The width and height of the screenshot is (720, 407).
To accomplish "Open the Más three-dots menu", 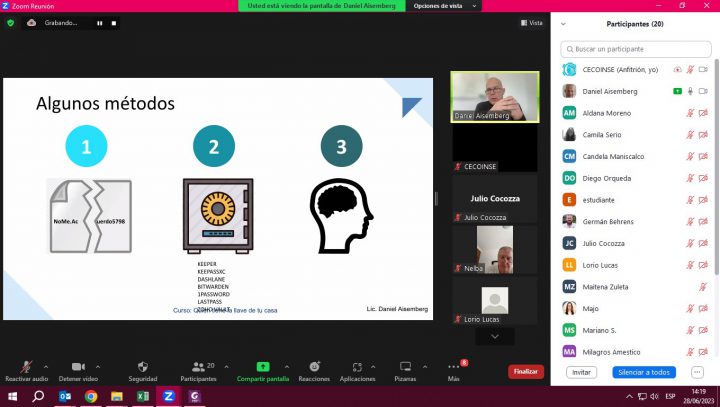I will 454,367.
